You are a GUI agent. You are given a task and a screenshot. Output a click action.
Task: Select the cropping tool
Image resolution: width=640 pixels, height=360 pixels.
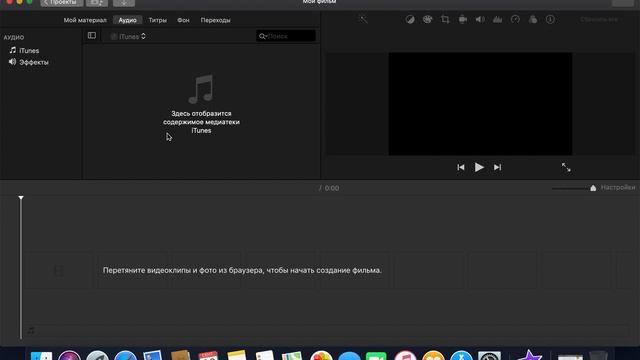(x=445, y=19)
